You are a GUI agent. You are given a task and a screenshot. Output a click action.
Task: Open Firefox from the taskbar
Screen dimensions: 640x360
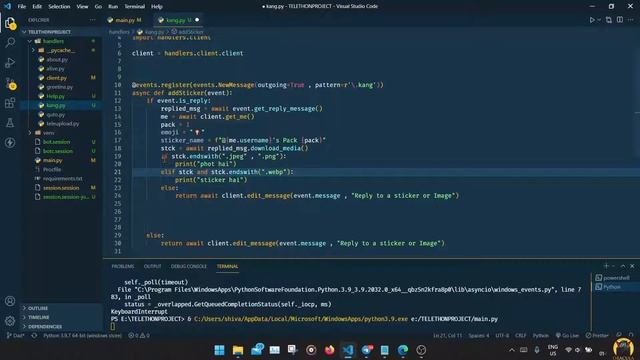tap(329, 350)
